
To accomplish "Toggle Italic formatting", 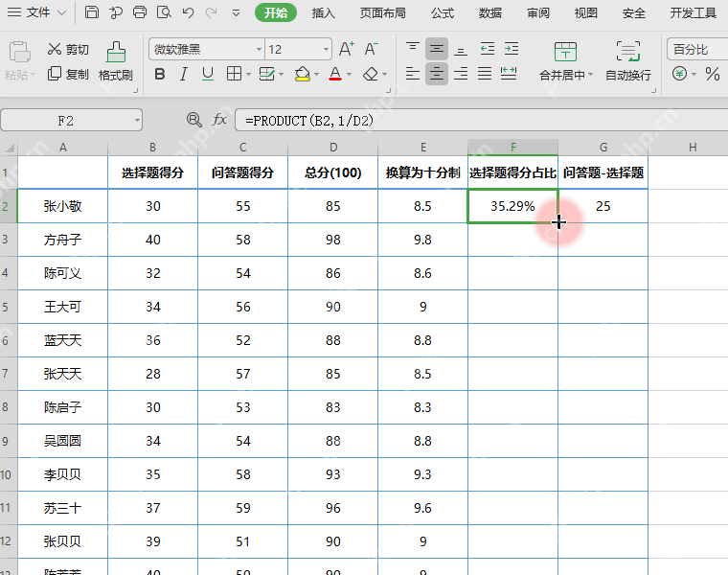I will (184, 74).
